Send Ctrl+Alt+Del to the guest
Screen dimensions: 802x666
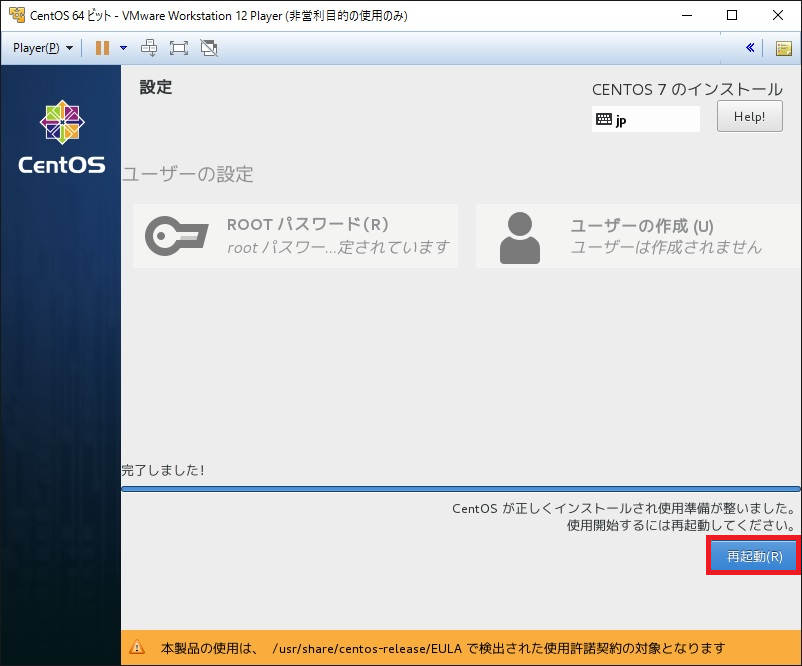[149, 48]
